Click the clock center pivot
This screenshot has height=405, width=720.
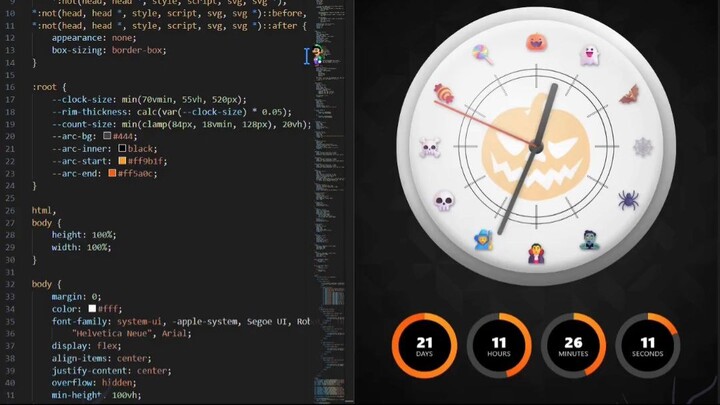pos(536,147)
